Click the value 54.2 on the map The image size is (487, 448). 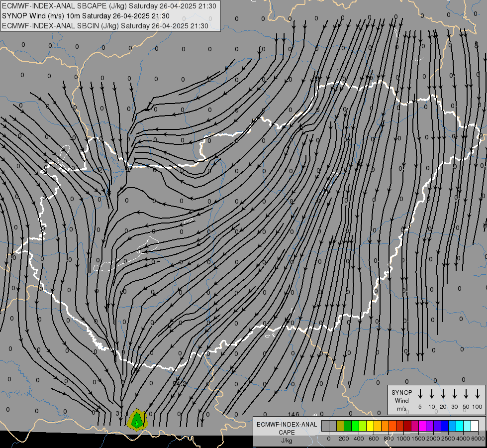pyautogui.click(x=179, y=384)
